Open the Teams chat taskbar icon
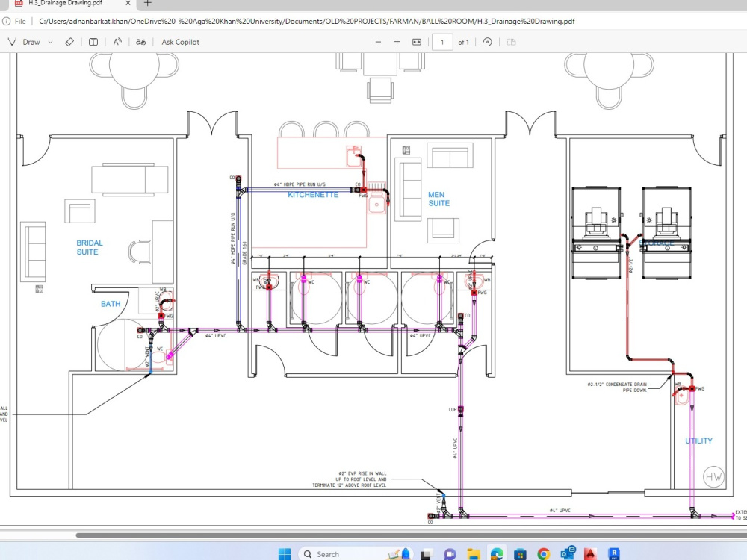 pos(450,554)
